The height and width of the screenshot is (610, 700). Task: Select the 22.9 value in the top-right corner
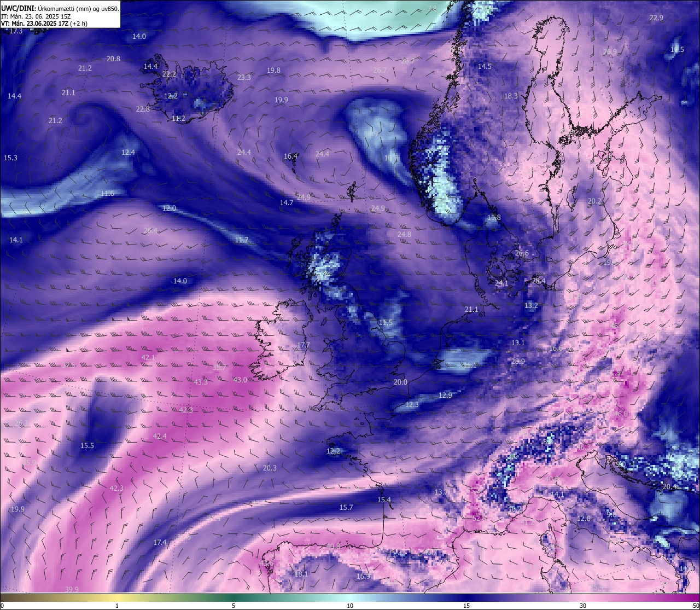click(656, 18)
